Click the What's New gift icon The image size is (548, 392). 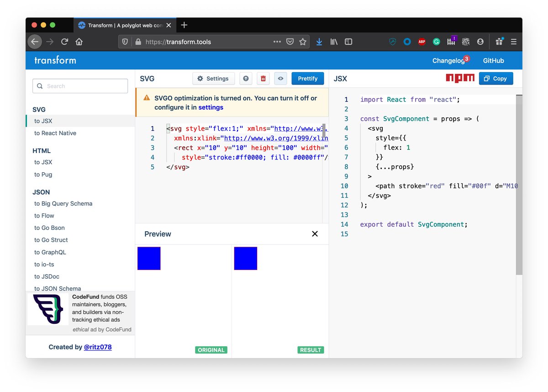click(499, 41)
